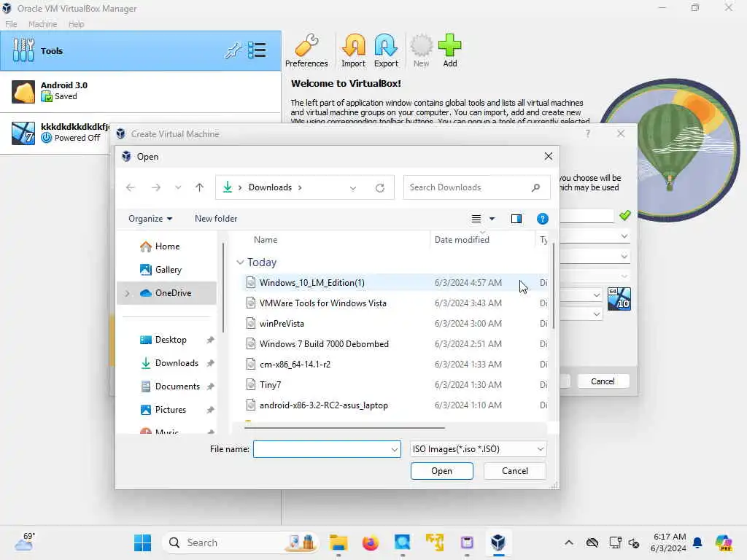This screenshot has height=560, width=747.
Task: Open the blue help icon in dialog
Action: [x=542, y=219]
